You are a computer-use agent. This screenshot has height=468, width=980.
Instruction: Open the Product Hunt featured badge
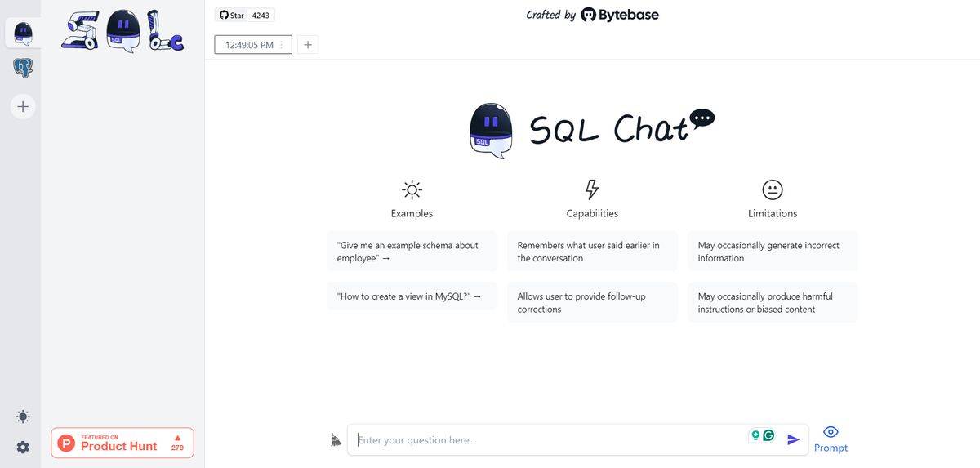click(122, 443)
